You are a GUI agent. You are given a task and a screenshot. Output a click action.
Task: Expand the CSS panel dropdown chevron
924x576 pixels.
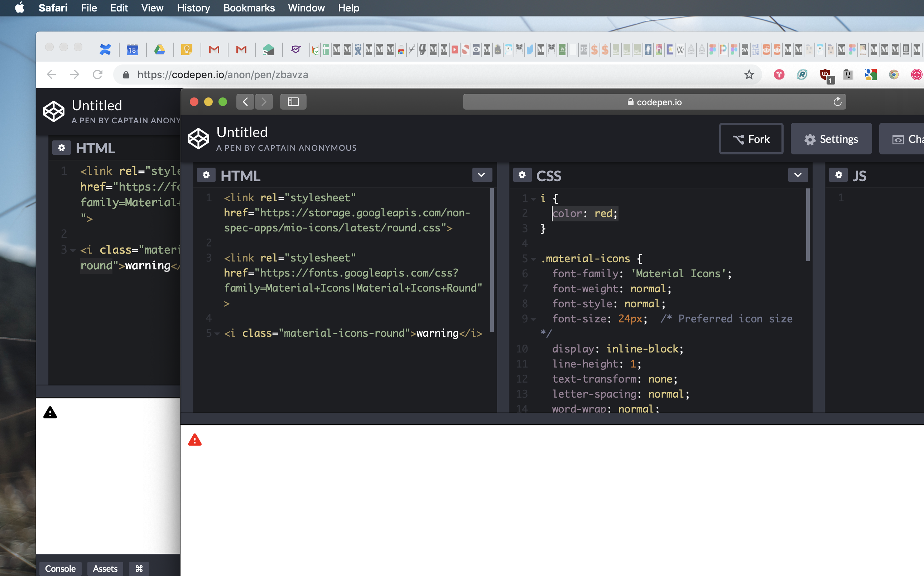tap(798, 175)
